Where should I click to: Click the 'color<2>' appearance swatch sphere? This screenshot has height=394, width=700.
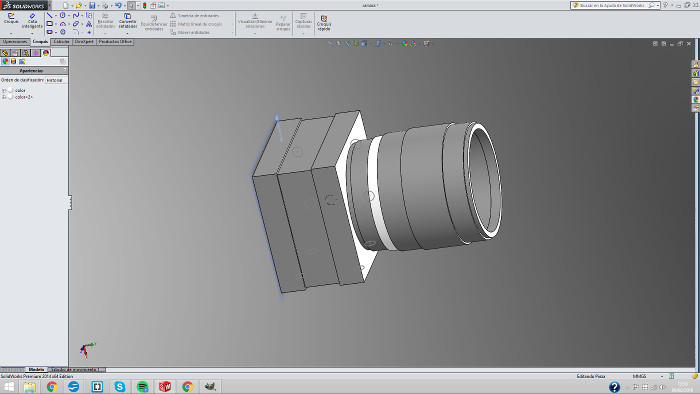pyautogui.click(x=10, y=97)
